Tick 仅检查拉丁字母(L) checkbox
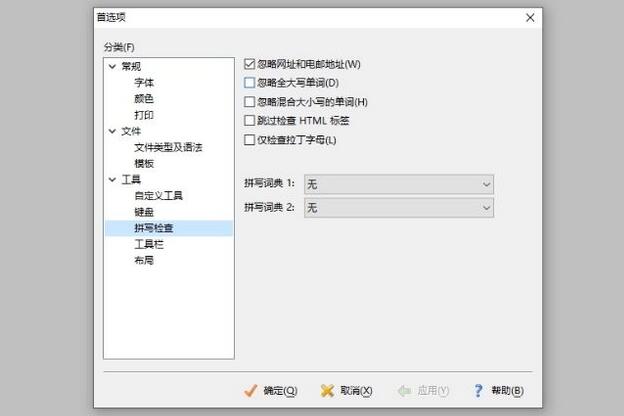The height and width of the screenshot is (416, 624). pos(250,140)
